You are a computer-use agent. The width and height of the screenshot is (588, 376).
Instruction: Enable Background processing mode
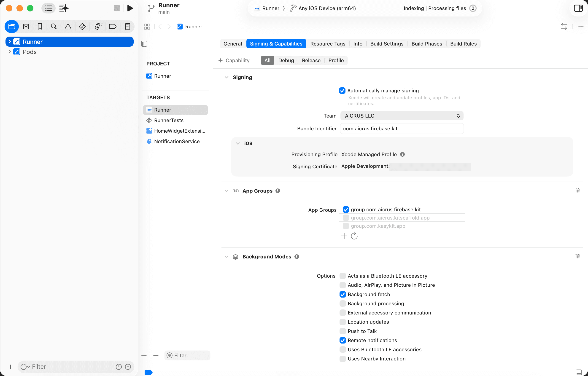[x=343, y=303]
